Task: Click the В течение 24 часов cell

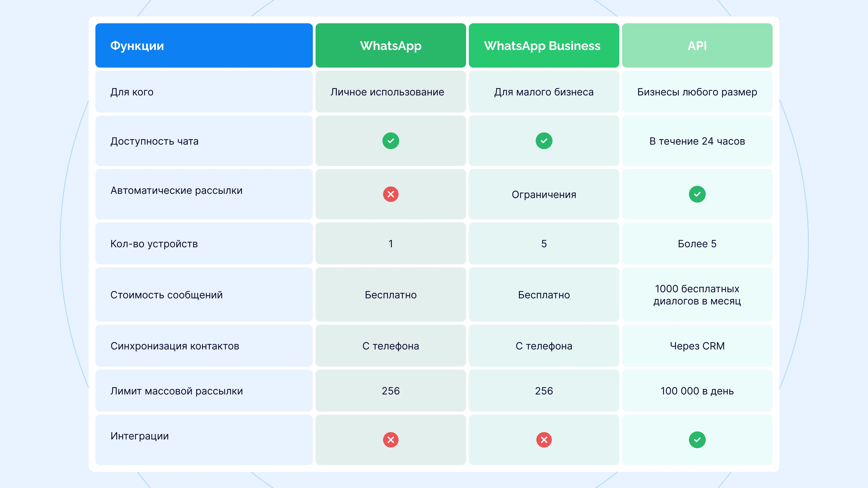Action: (x=697, y=141)
